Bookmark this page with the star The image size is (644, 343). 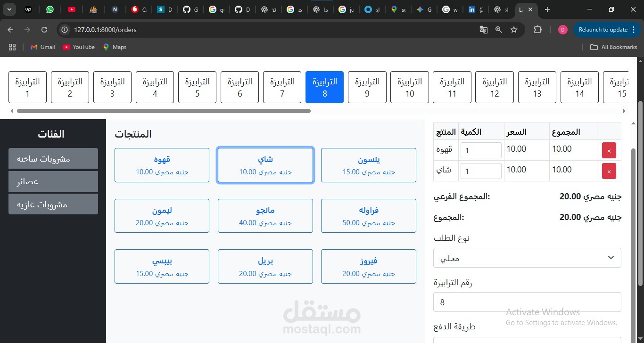click(x=514, y=30)
